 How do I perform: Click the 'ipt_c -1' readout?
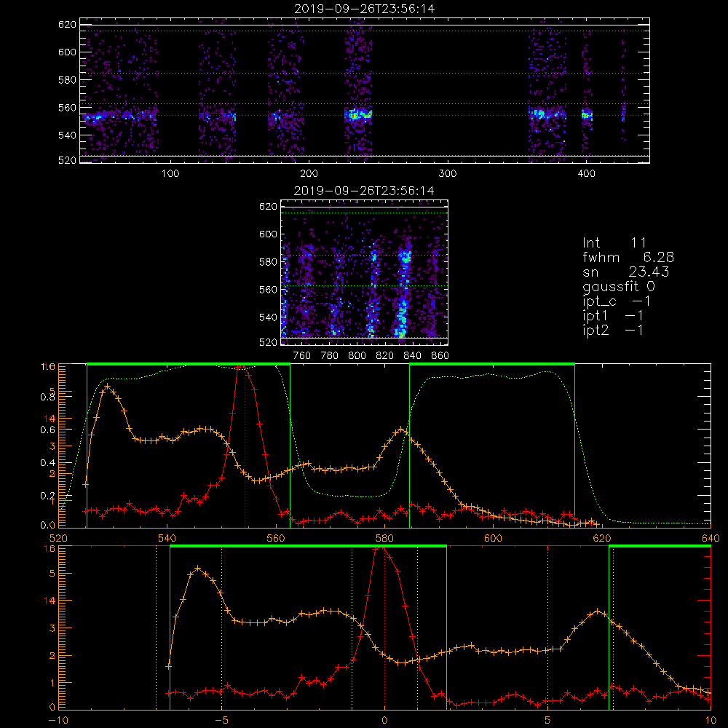pyautogui.click(x=617, y=301)
